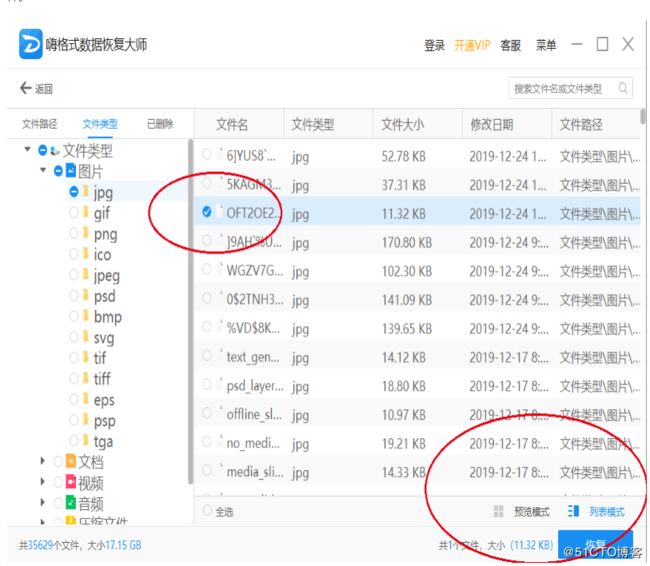
Task: Click the search magnifier icon
Action: pyautogui.click(x=621, y=89)
